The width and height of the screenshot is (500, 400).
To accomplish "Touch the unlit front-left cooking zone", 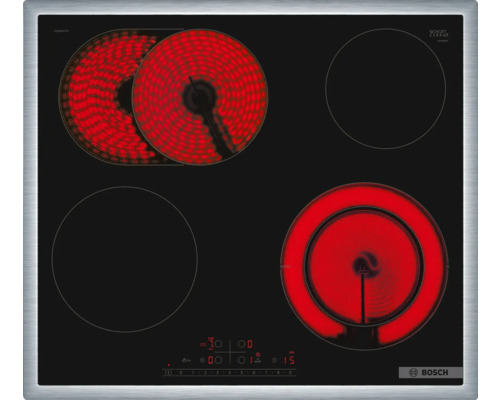I will [125, 259].
